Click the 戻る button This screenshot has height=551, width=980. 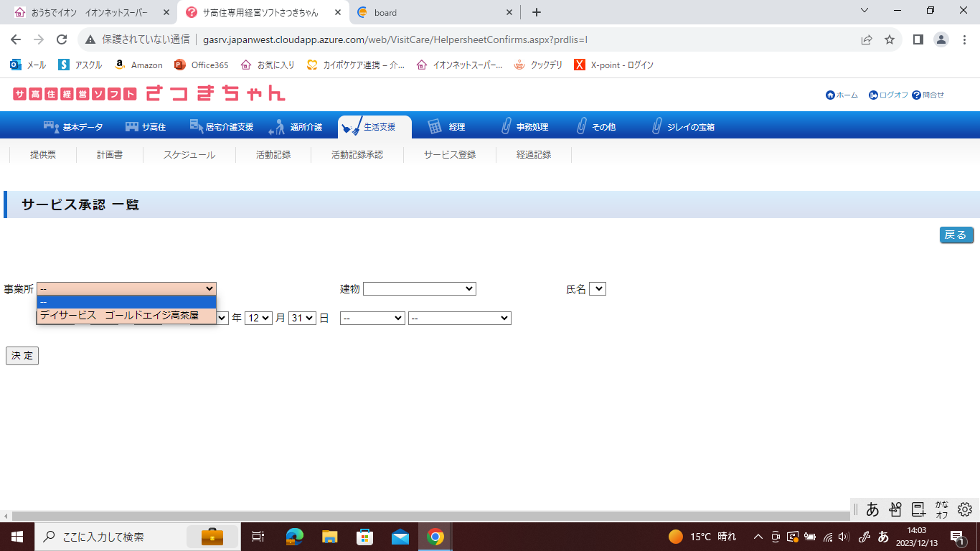point(956,235)
